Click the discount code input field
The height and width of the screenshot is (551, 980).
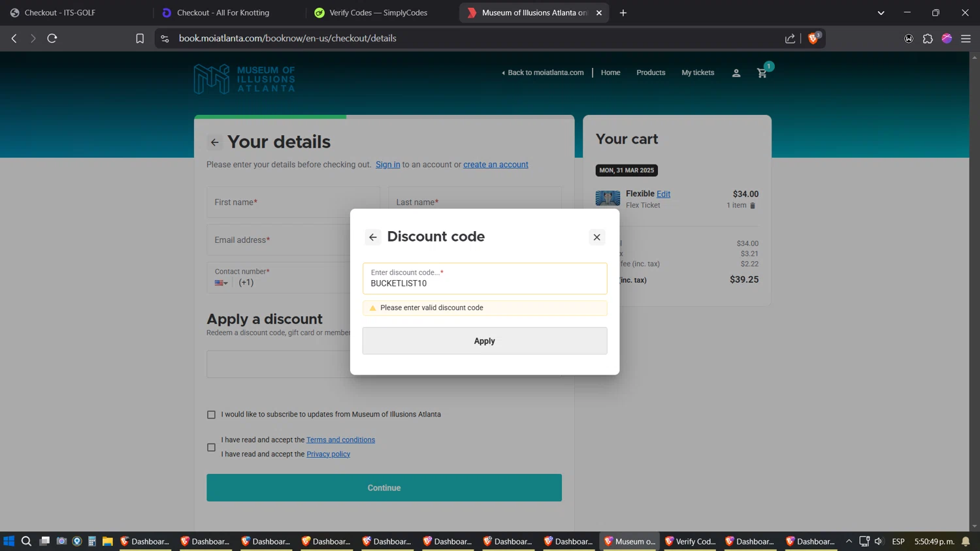[x=485, y=279]
